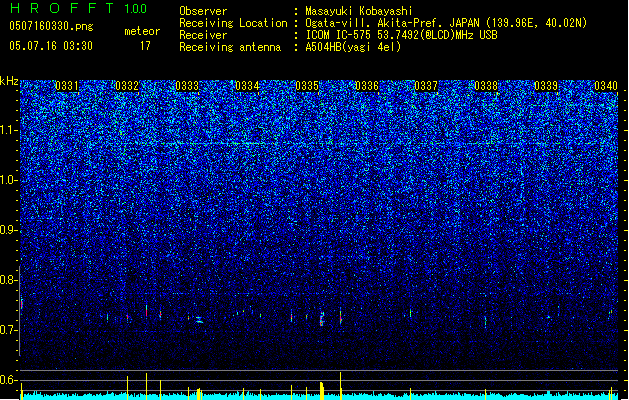The width and height of the screenshot is (629, 400).
Task: Click the 0335 time marker
Action: (307, 86)
